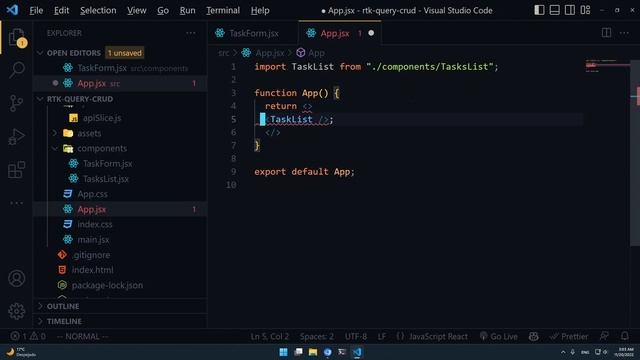Image resolution: width=640 pixels, height=360 pixels.
Task: Open the Run menu
Action: point(187,10)
